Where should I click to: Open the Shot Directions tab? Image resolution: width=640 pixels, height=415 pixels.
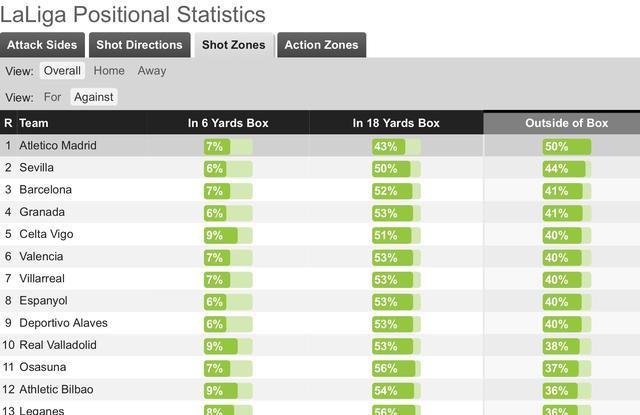tap(140, 45)
